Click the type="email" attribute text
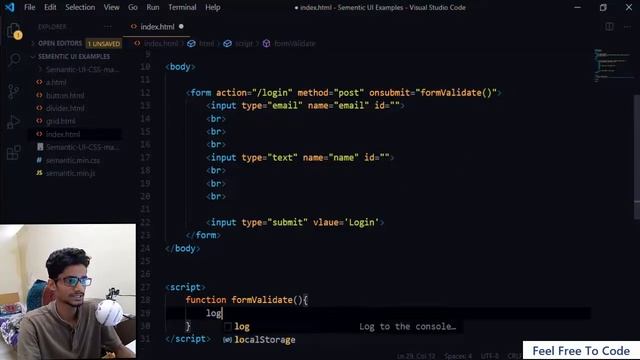640x360 pixels. click(x=272, y=105)
